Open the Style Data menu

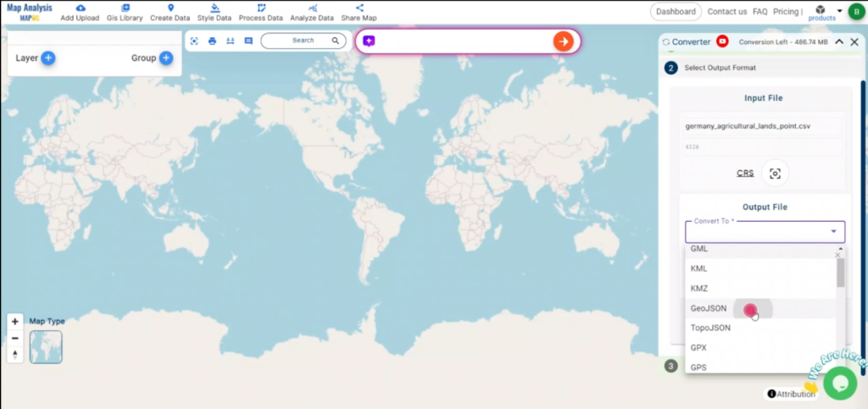[214, 13]
